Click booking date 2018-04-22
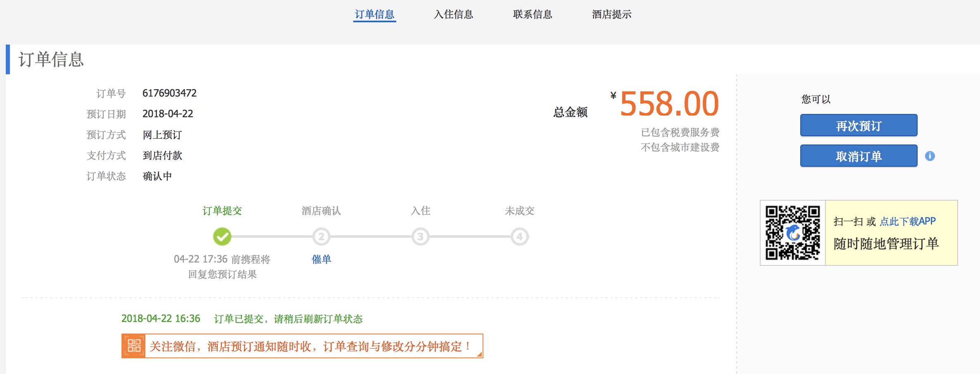This screenshot has width=980, height=374. tap(168, 114)
